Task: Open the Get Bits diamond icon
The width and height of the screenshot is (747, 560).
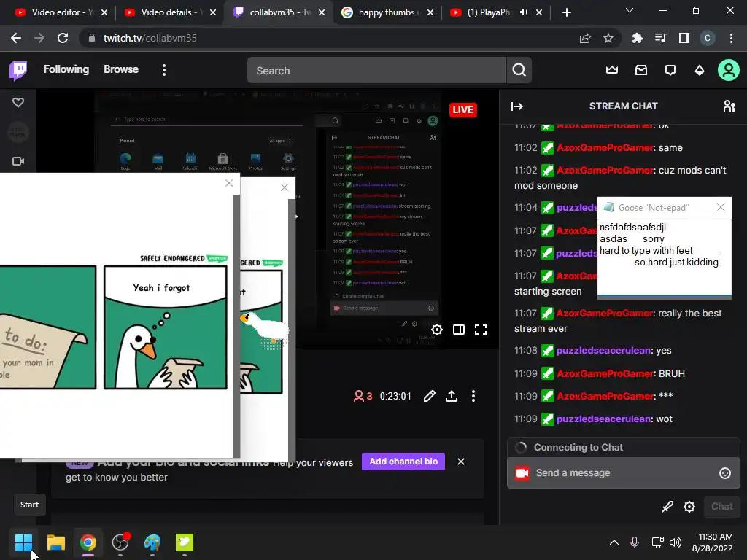Action: pyautogui.click(x=700, y=71)
